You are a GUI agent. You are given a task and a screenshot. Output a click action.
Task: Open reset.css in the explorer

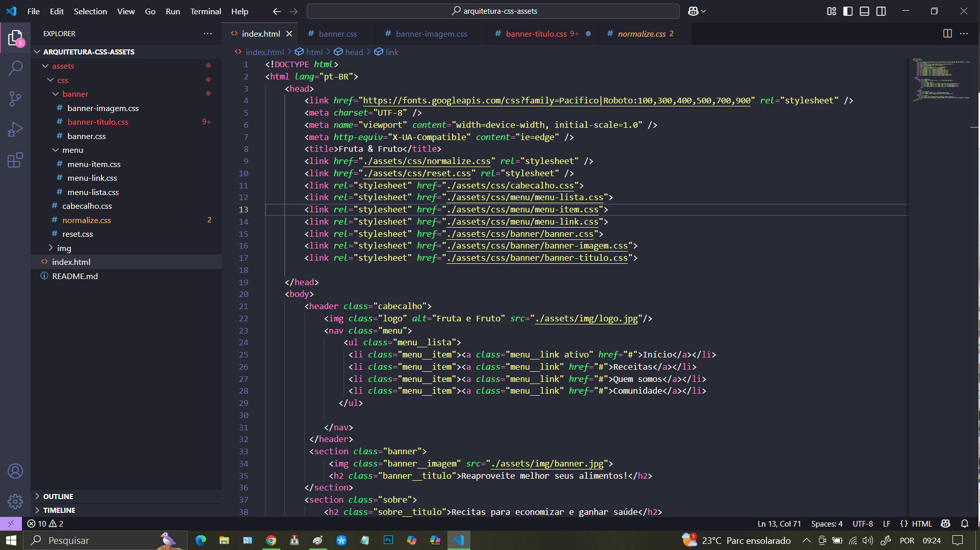pos(126,234)
